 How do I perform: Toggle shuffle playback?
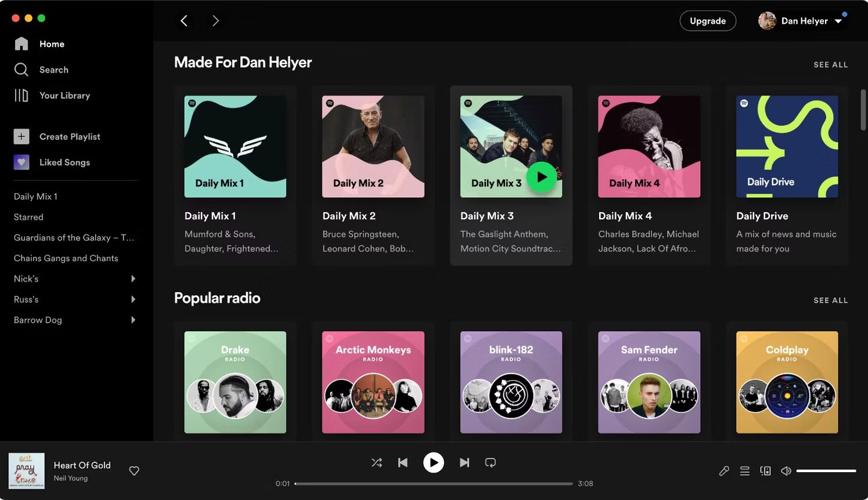377,462
